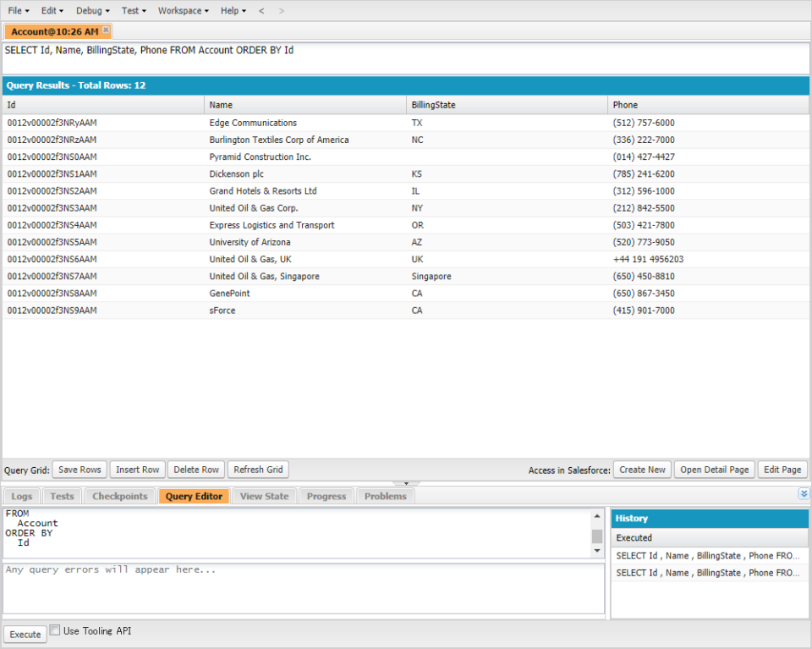Viewport: 812px width, 649px height.
Task: Switch to the Checkpoints tab
Action: coord(119,496)
